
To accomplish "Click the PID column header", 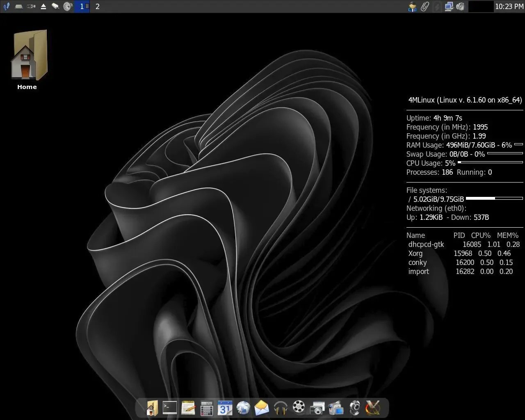I will click(x=459, y=235).
